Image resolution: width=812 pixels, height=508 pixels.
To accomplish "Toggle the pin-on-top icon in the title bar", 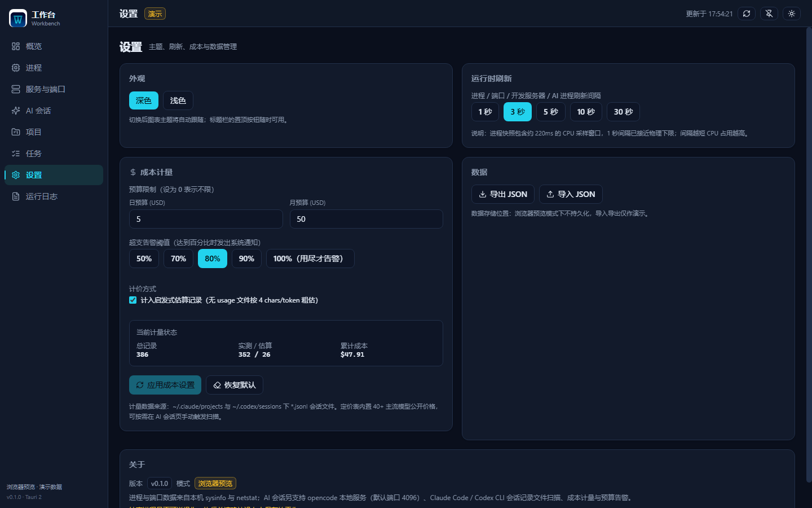I will coord(769,14).
